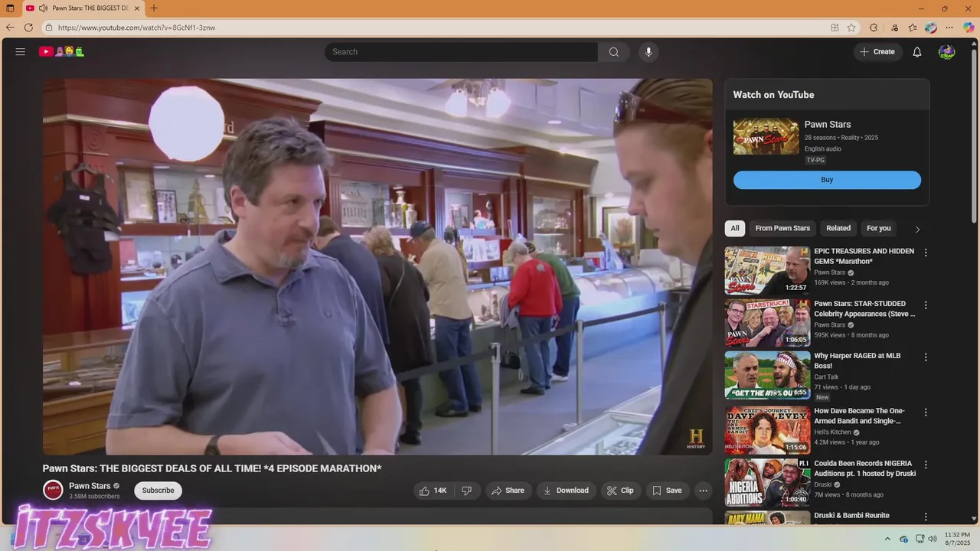Open EPIC TREASURES AND HIDDEN GEMS thumbnail
980x551 pixels.
click(767, 270)
